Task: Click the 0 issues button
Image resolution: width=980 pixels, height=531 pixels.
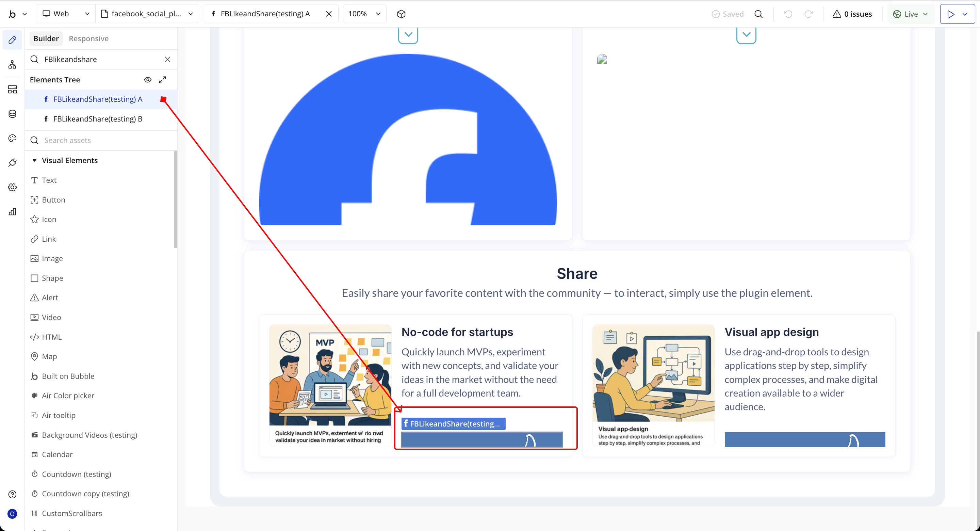Action: point(852,14)
